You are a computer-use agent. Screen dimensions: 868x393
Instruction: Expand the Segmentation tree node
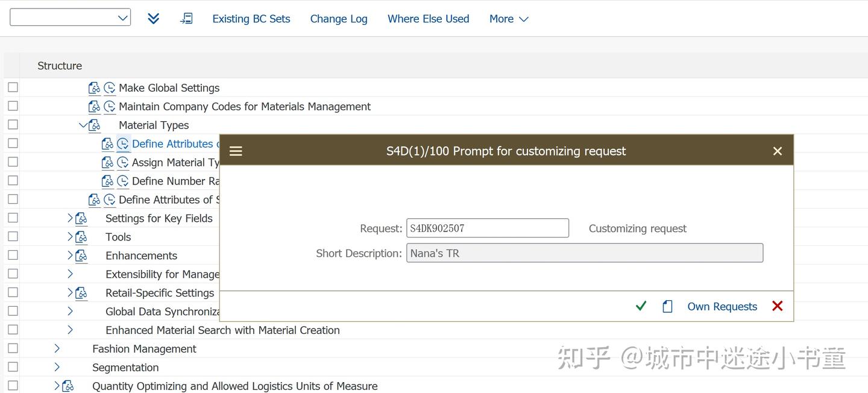[57, 367]
